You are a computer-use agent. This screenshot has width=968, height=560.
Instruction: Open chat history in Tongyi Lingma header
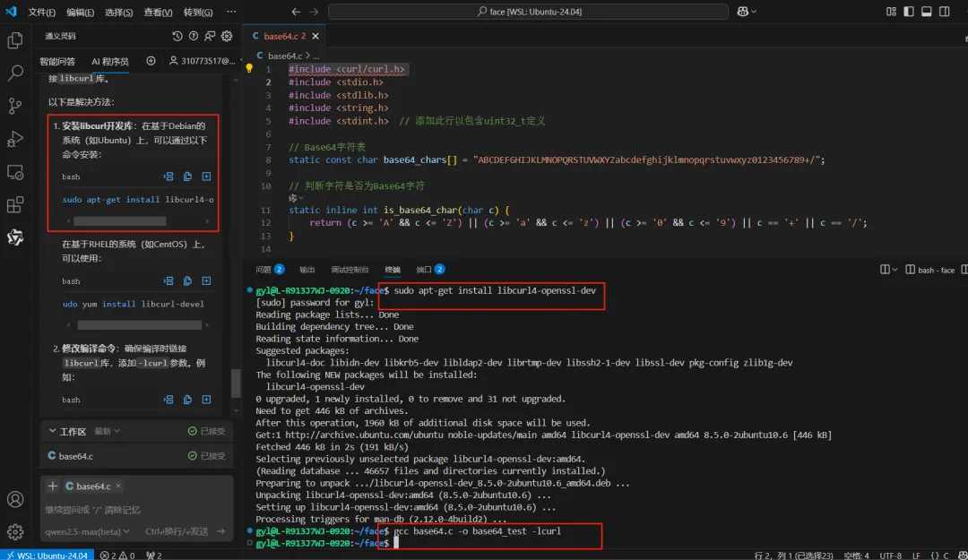coord(177,36)
